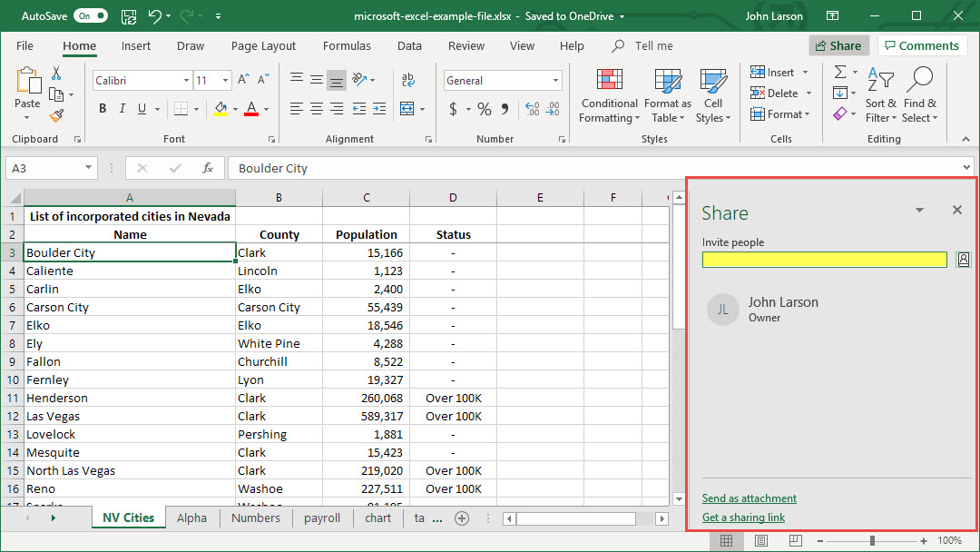
Task: Click the Get a sharing link
Action: point(743,517)
